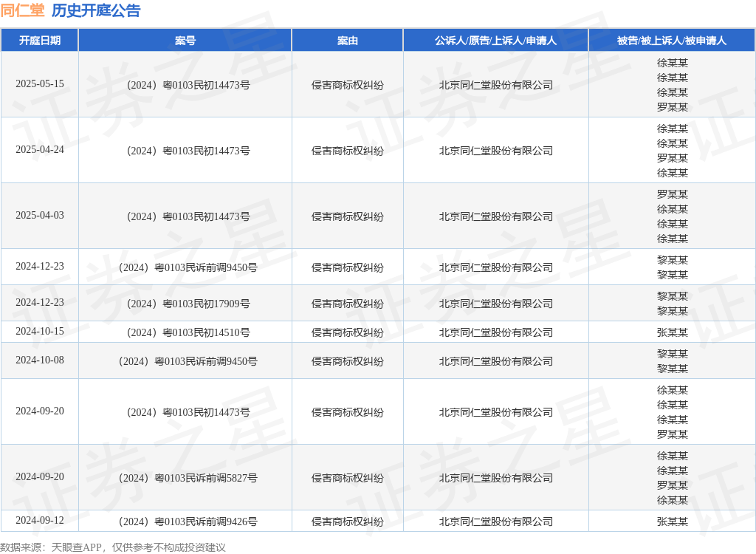
Task: Click defendant 张某某 in the 2024-09-12 row
Action: (672, 521)
